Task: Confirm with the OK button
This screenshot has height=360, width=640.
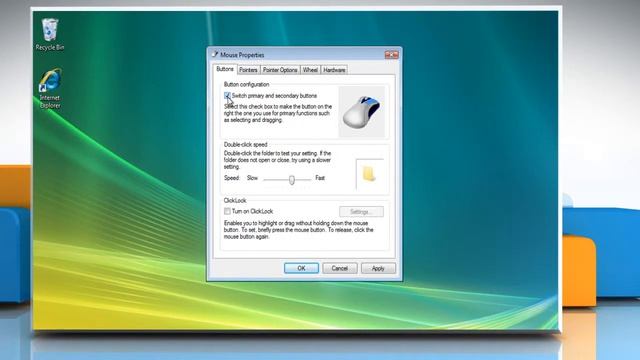Action: pos(301,268)
